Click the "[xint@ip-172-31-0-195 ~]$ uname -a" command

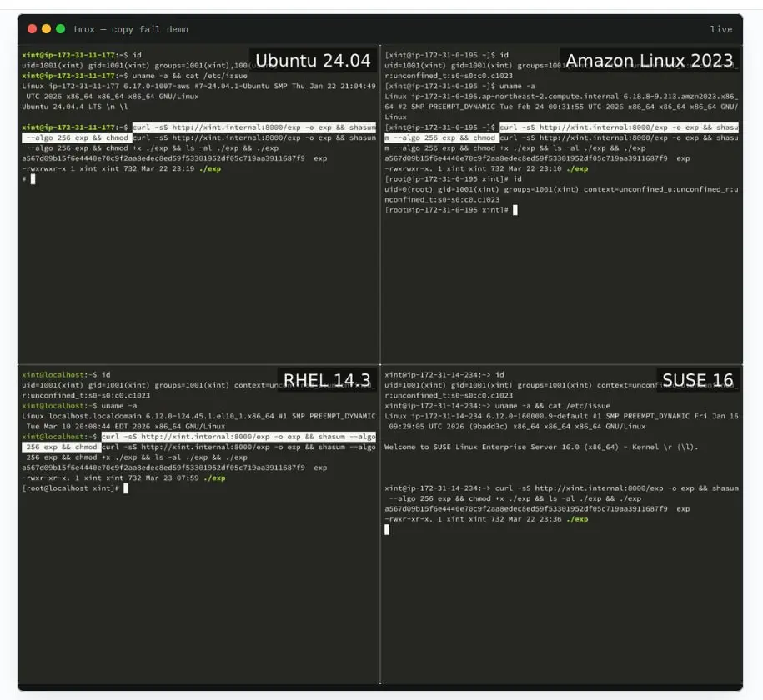tap(459, 86)
